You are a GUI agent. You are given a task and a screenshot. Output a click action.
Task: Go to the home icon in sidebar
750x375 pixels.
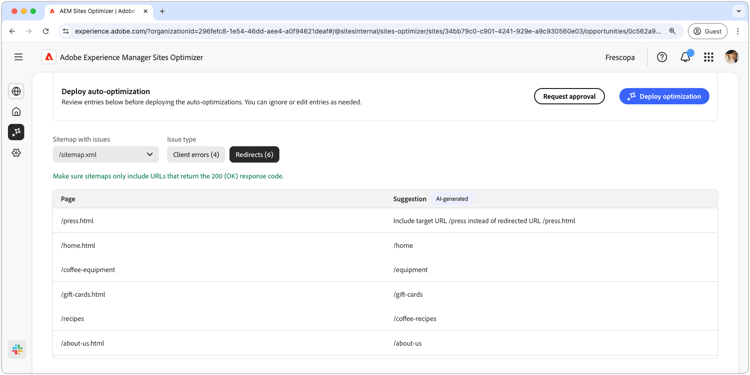coord(16,112)
